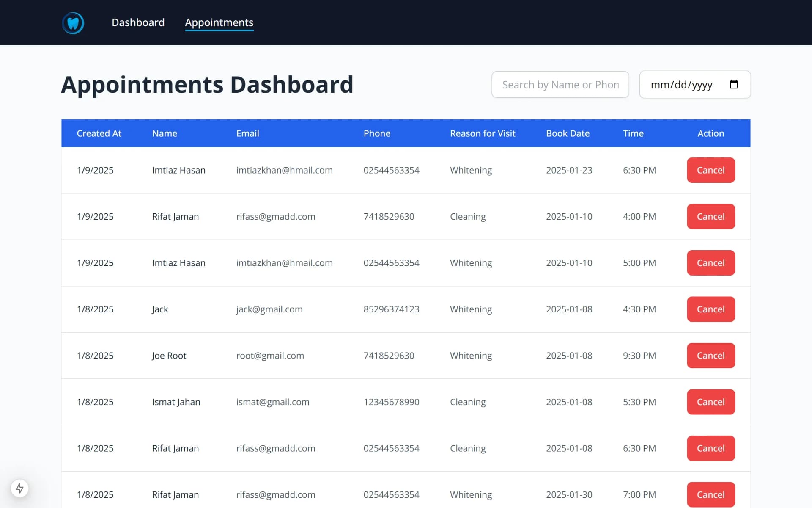This screenshot has height=508, width=812.
Task: Click the name Ismat Jahan
Action: coord(176,402)
